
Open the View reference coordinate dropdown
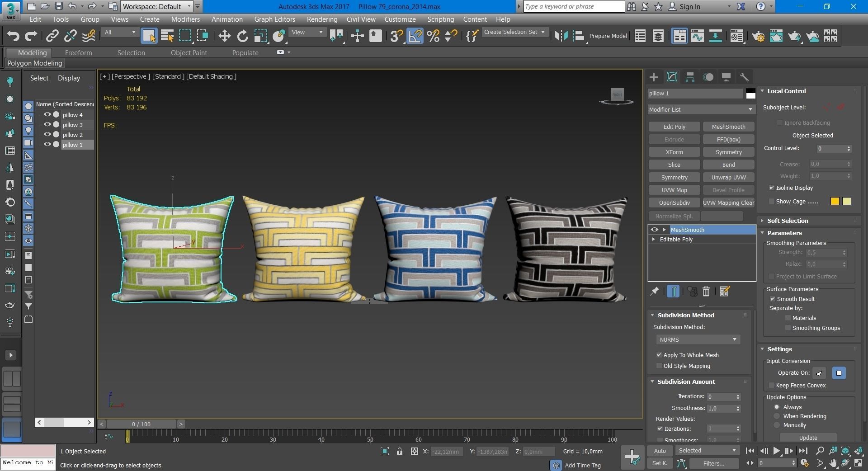307,32
